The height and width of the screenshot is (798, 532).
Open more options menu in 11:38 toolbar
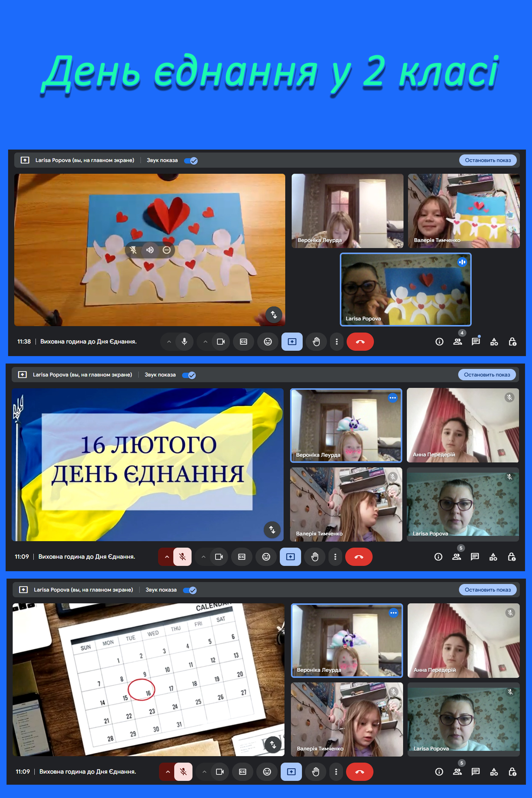point(336,342)
